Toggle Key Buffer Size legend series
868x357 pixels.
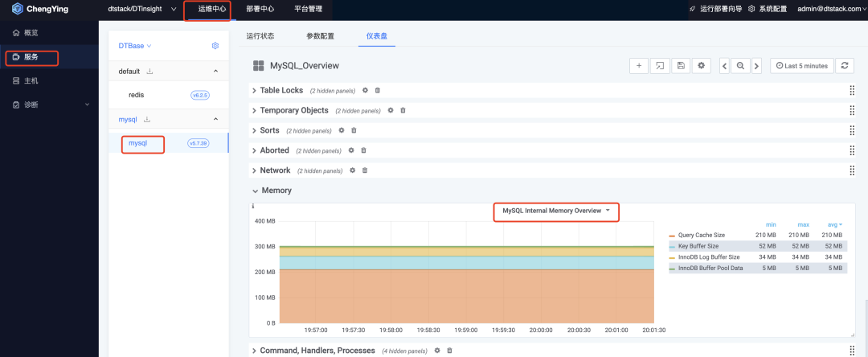point(698,246)
